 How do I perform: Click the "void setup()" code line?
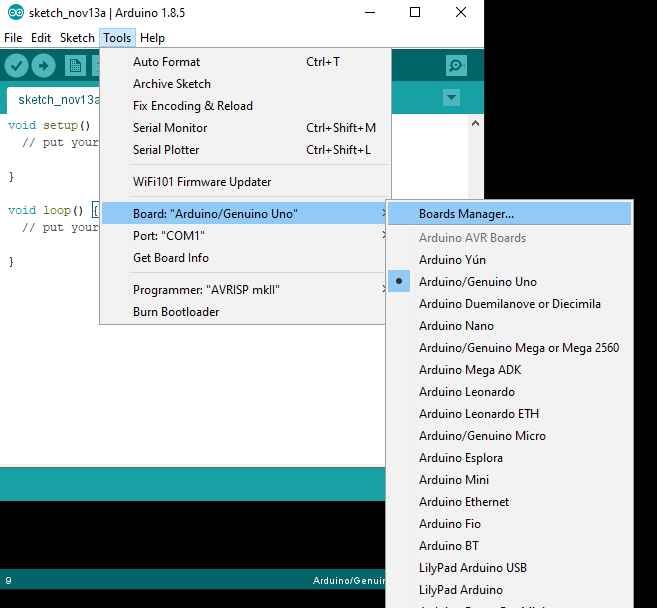[49, 125]
